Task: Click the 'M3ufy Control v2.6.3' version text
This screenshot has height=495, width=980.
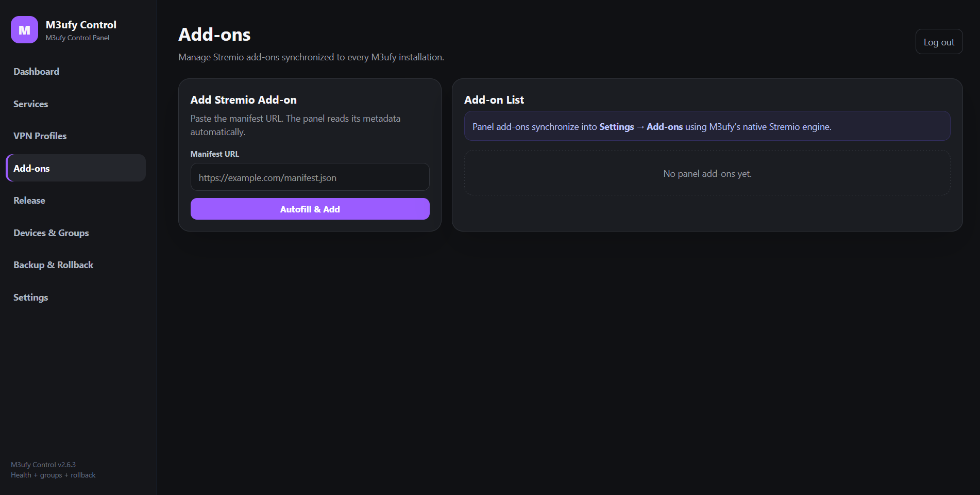Action: tap(43, 465)
